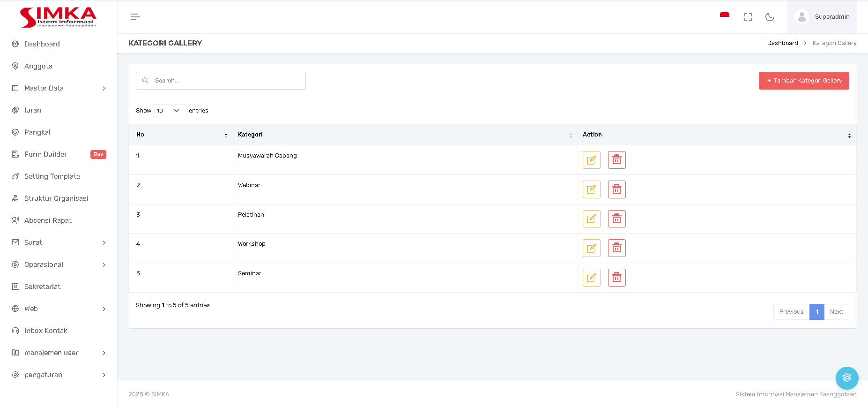Go to Absensi Rapat page

[48, 220]
